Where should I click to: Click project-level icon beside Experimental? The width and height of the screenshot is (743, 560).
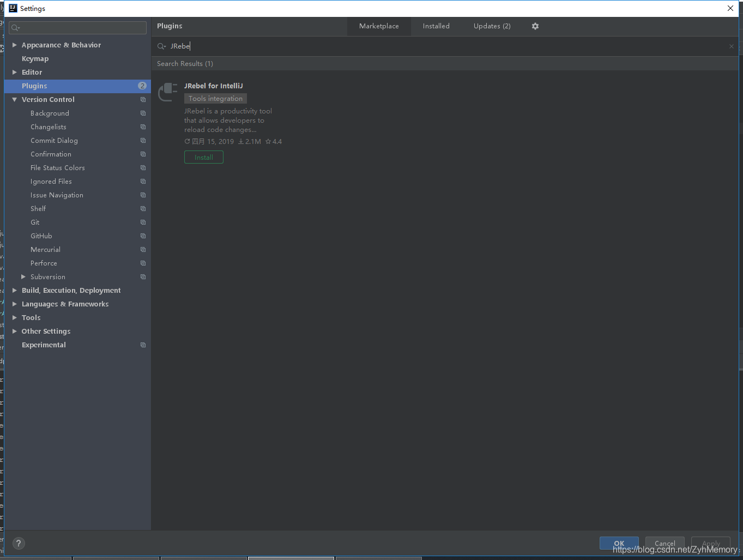(143, 345)
